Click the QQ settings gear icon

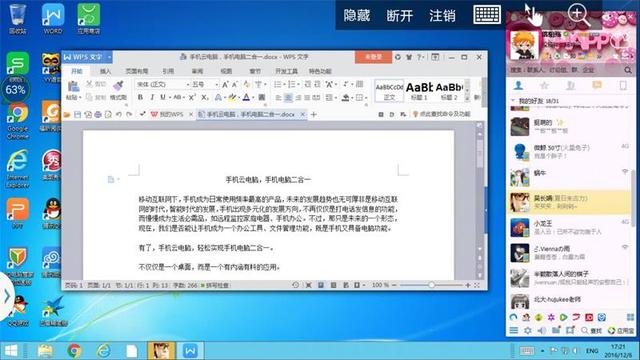(x=528, y=330)
